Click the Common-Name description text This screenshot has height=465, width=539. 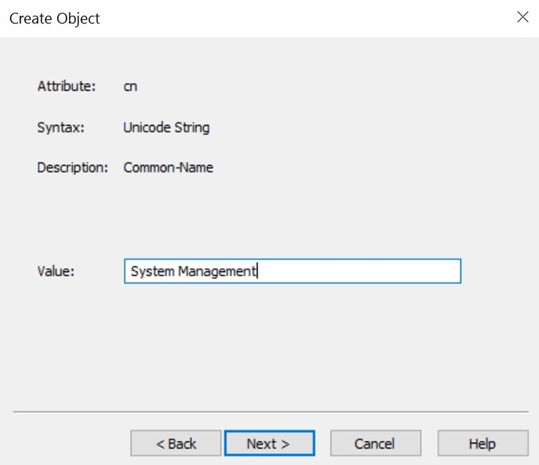pyautogui.click(x=168, y=168)
